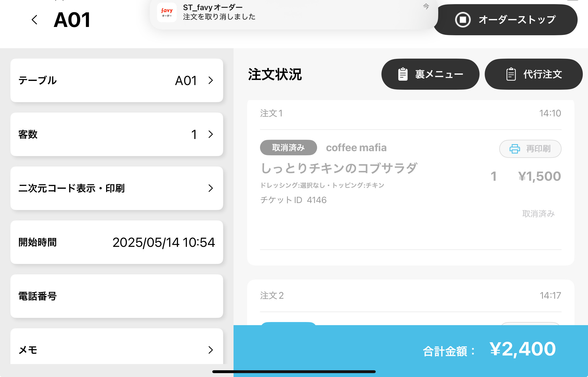Select the しっとりチキンのコブサラダ order item
Viewport: 588px width, 377px height.
339,168
